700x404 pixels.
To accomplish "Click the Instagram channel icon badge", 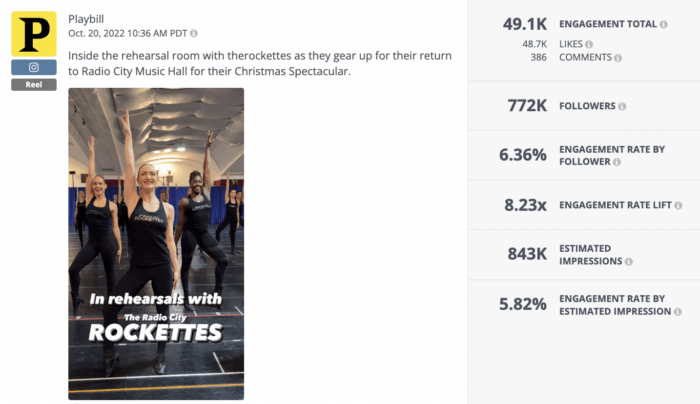I will point(33,67).
